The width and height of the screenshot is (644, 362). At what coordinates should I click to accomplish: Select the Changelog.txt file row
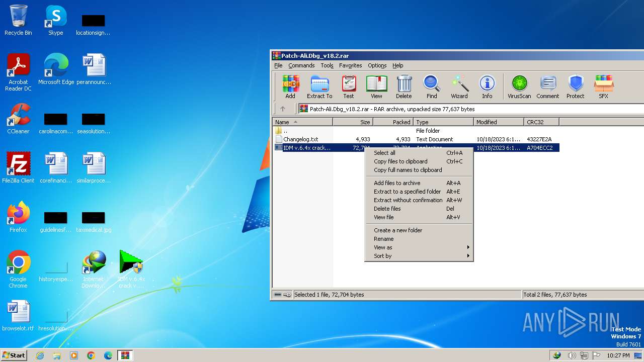point(416,139)
